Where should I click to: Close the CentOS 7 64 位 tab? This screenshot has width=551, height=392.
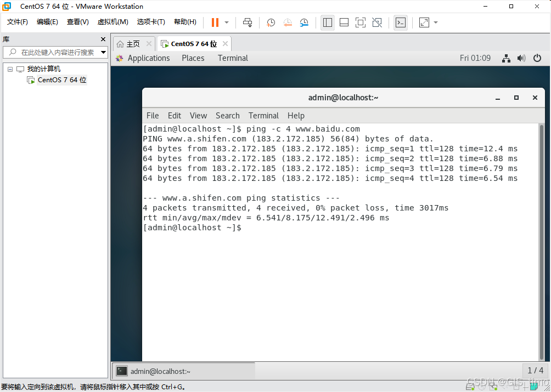[x=225, y=44]
